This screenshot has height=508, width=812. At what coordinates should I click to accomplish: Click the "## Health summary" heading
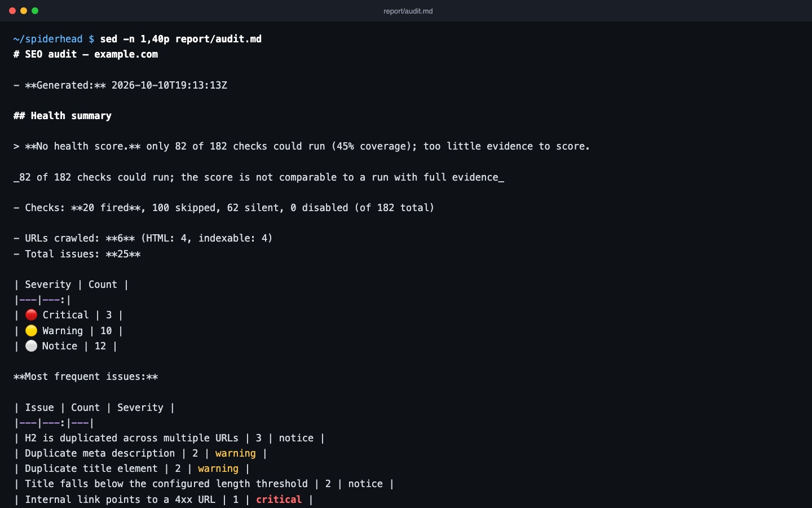click(x=63, y=116)
